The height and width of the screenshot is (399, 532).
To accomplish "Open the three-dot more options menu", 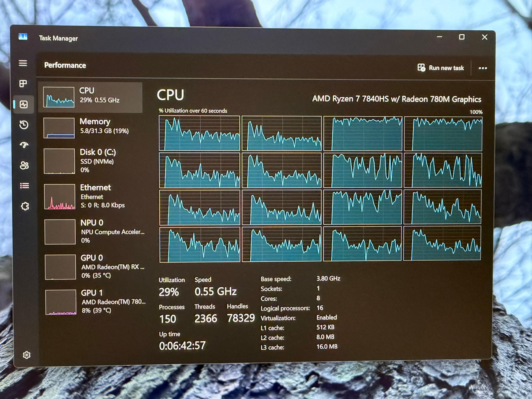I will (x=483, y=68).
